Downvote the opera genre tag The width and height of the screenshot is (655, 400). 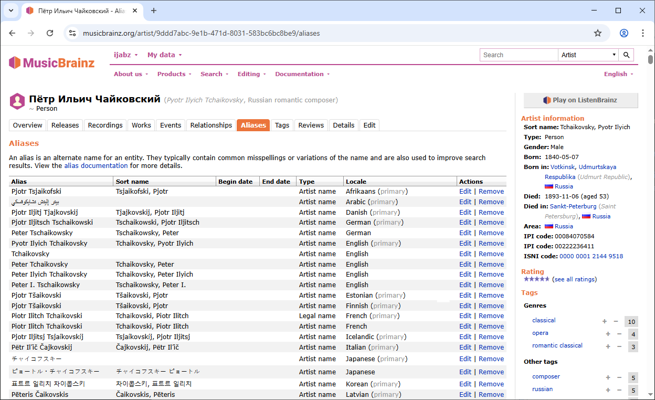[x=617, y=334]
